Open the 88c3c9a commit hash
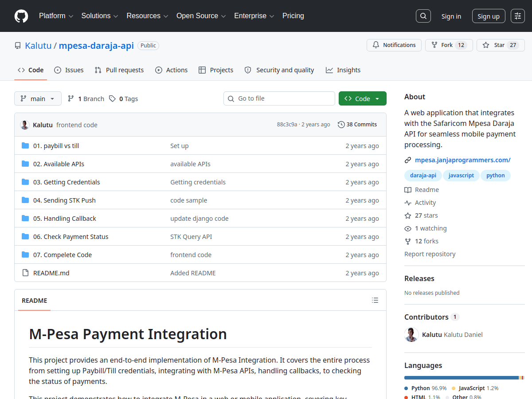Screen dimensions: 532x399 (287, 125)
